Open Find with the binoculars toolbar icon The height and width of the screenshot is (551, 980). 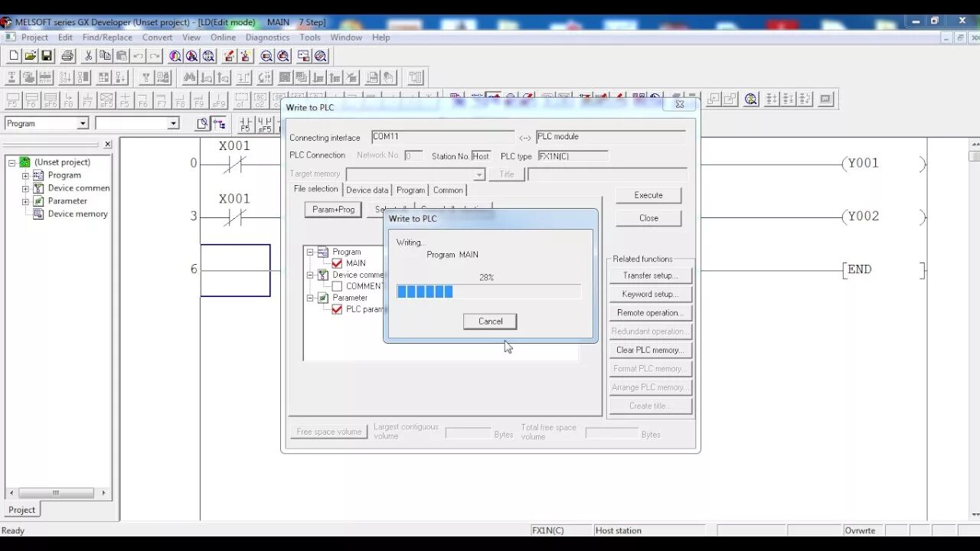[x=189, y=77]
